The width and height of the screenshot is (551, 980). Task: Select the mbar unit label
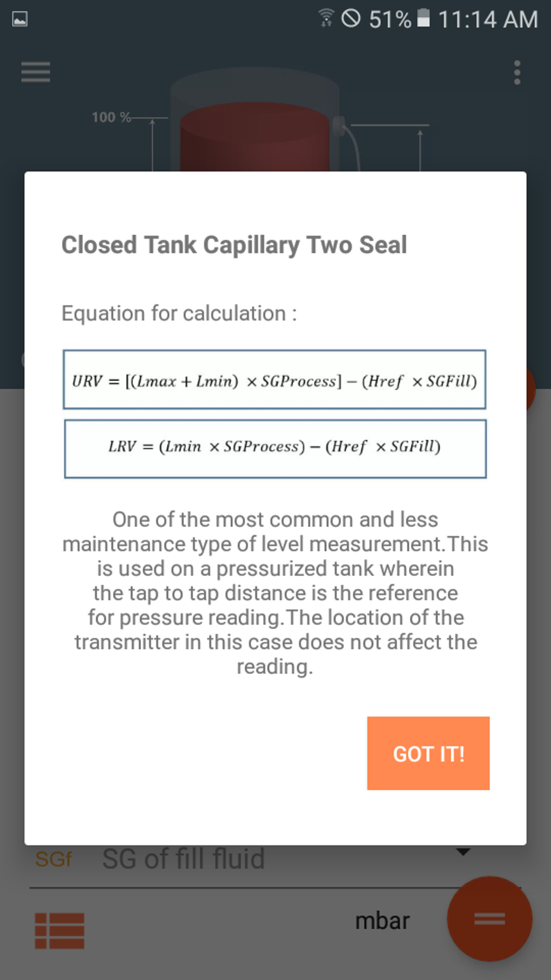[x=382, y=921]
